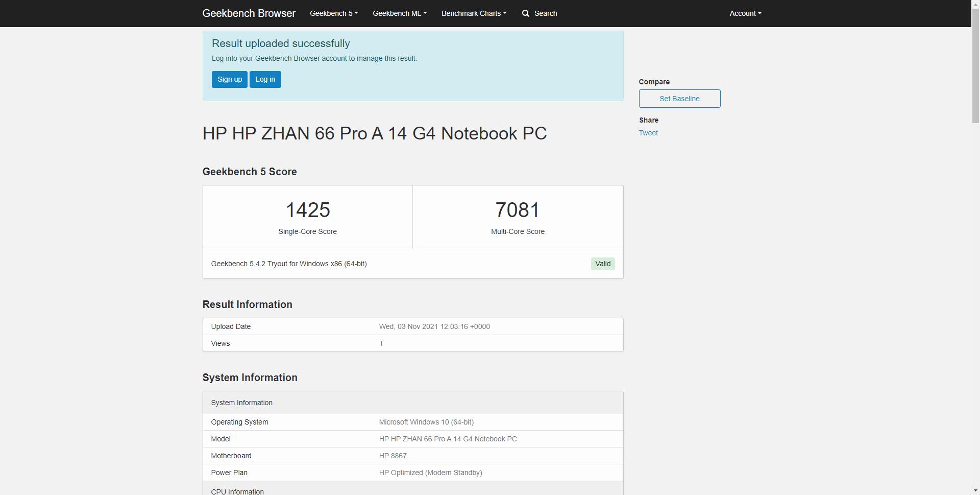The image size is (980, 495).
Task: Open the Benchmark Charts dropdown
Action: pos(474,13)
